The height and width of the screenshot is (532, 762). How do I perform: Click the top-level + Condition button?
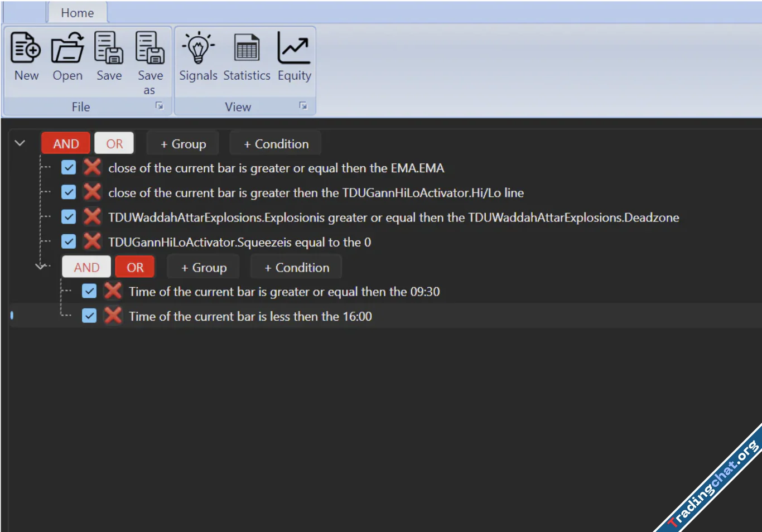click(276, 144)
